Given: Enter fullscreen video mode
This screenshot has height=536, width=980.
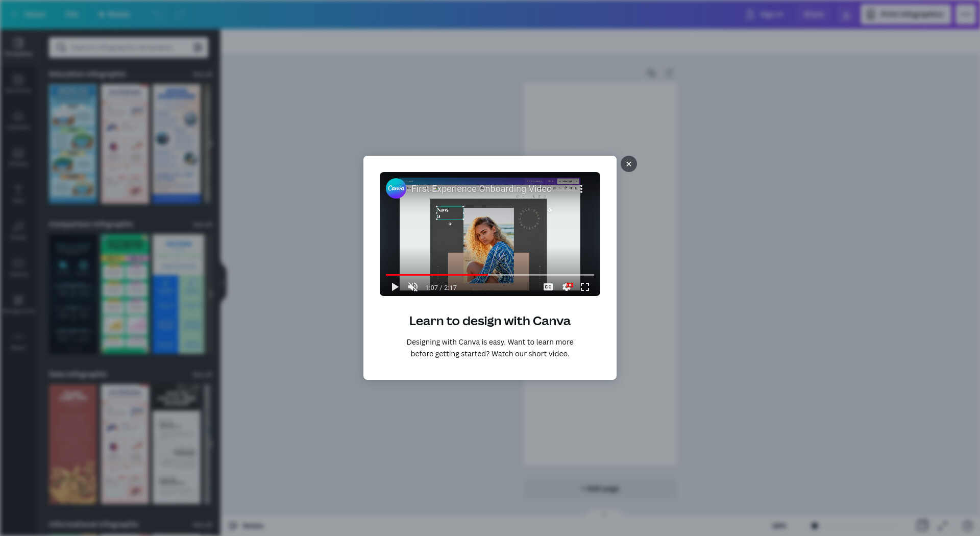Looking at the screenshot, I should [x=585, y=287].
